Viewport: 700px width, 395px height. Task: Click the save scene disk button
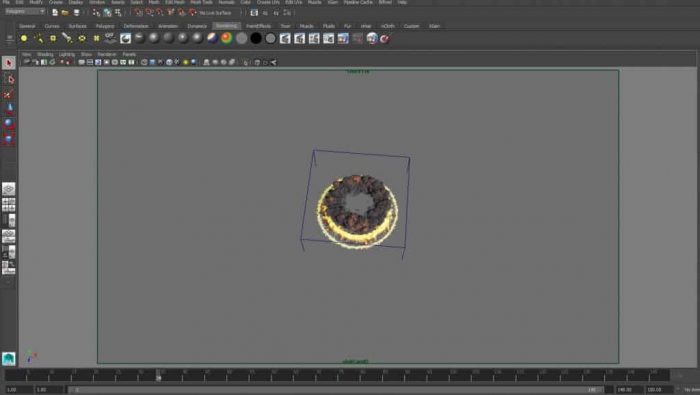pos(76,12)
